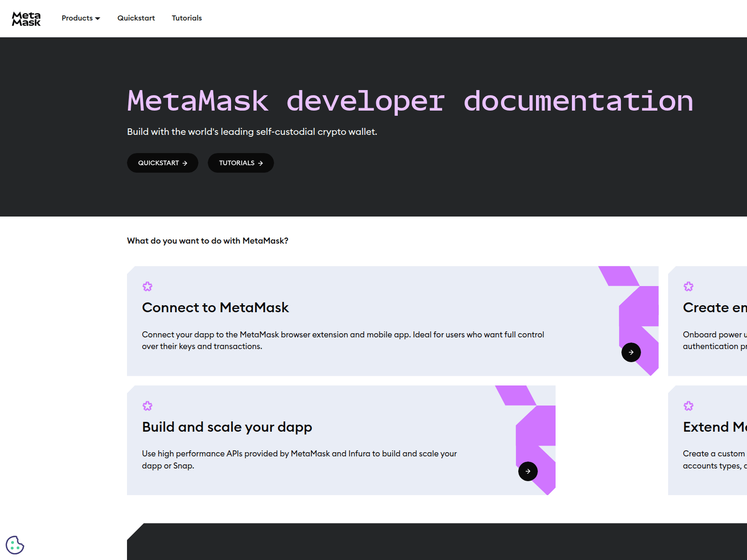Click the star icon on Connect to MetaMask card

pos(148,286)
